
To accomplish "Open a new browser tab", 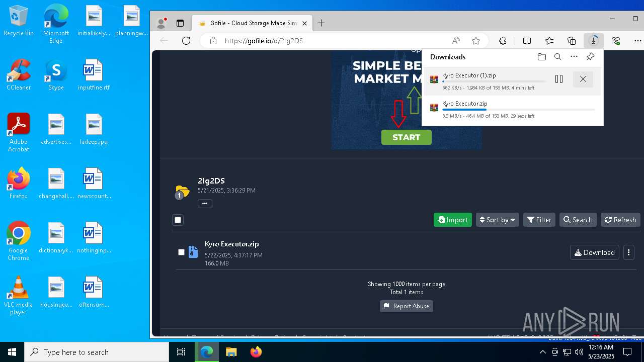I will [x=321, y=23].
